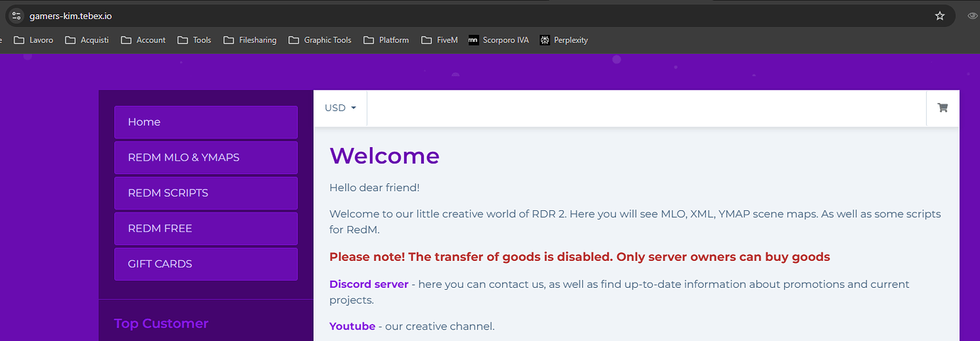Browse the REDM FREE category

(205, 229)
